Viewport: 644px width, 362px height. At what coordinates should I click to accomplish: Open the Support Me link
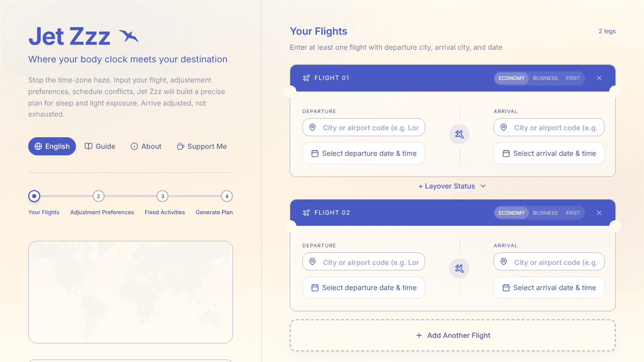202,146
